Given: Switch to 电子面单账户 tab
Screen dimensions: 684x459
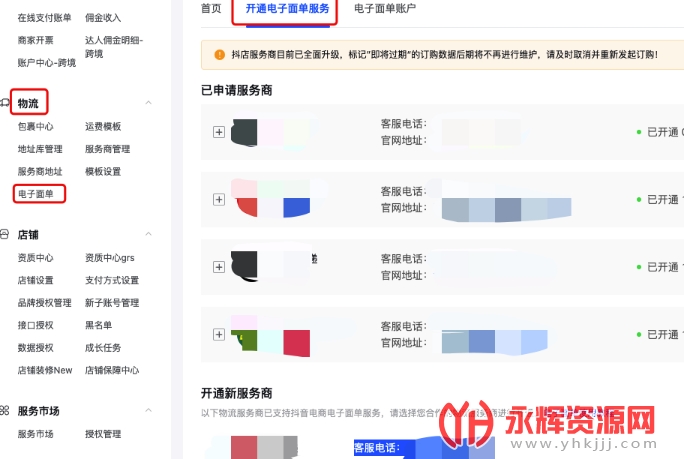Looking at the screenshot, I should [385, 8].
